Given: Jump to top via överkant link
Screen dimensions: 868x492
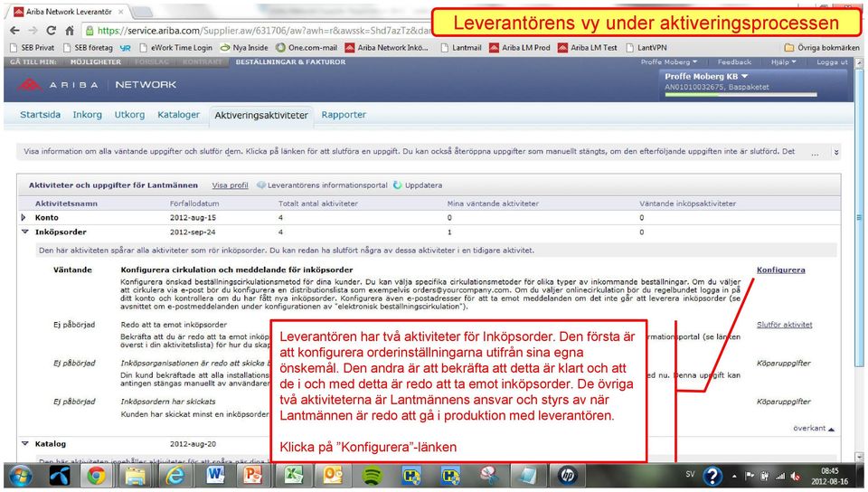Looking at the screenshot, I should tap(813, 429).
